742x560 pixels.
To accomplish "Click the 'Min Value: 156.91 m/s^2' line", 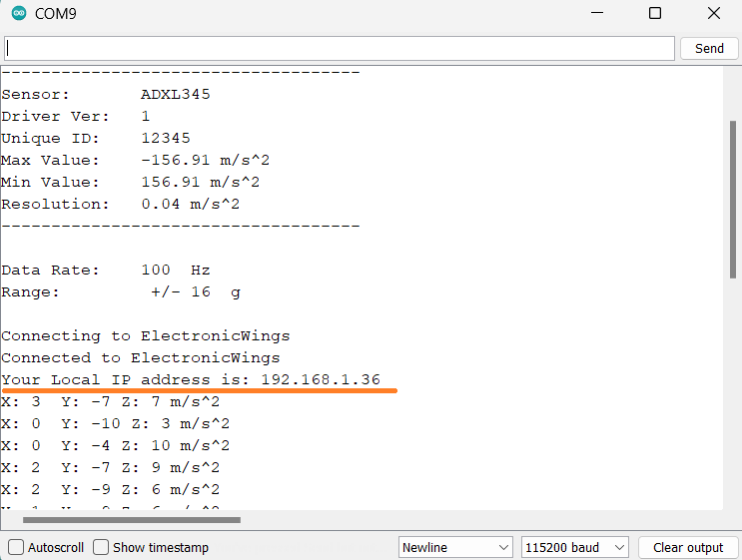I will pyautogui.click(x=131, y=182).
